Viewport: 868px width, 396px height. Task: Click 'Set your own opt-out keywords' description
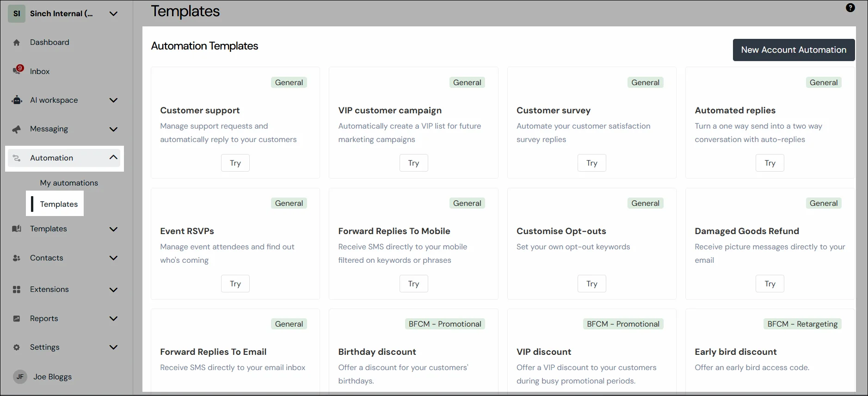pos(573,247)
